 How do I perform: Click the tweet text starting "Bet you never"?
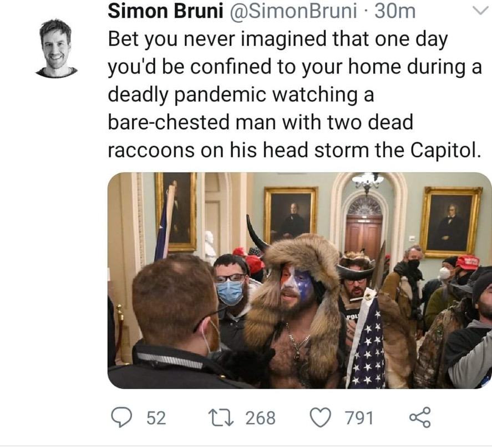click(295, 94)
